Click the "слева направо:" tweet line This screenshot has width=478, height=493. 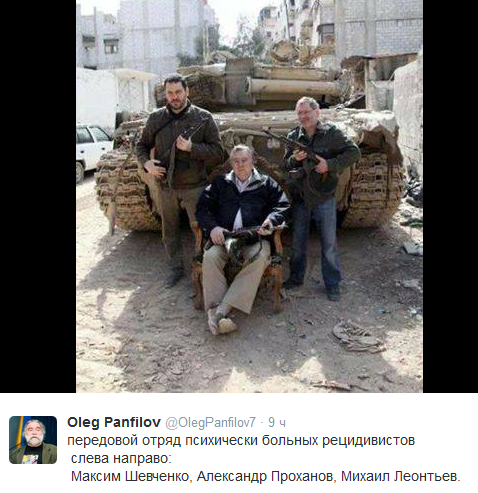tap(121, 458)
